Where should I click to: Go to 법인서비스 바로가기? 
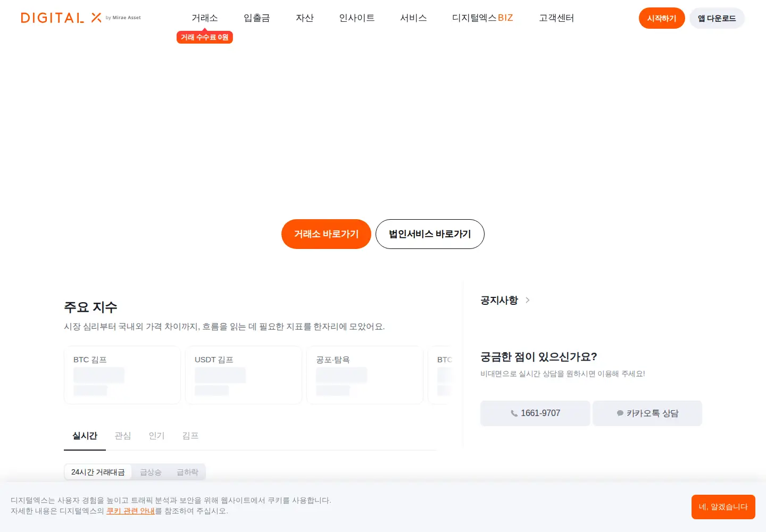point(430,234)
